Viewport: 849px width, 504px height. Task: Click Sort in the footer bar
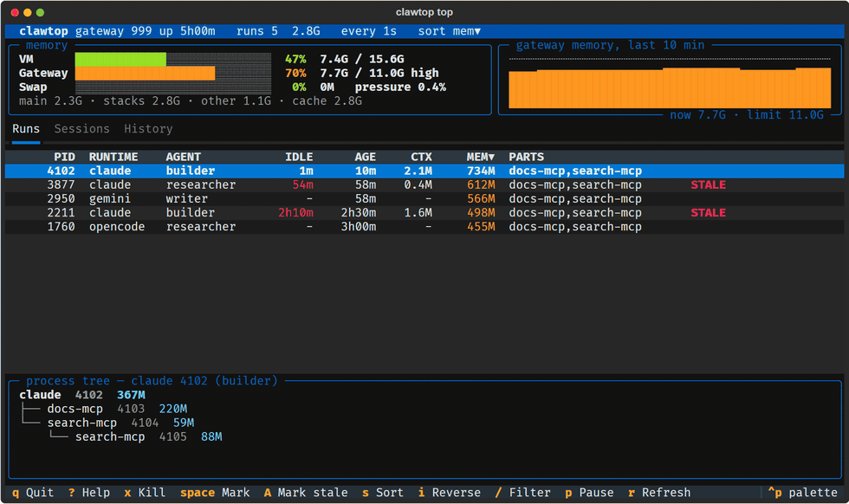[x=383, y=493]
